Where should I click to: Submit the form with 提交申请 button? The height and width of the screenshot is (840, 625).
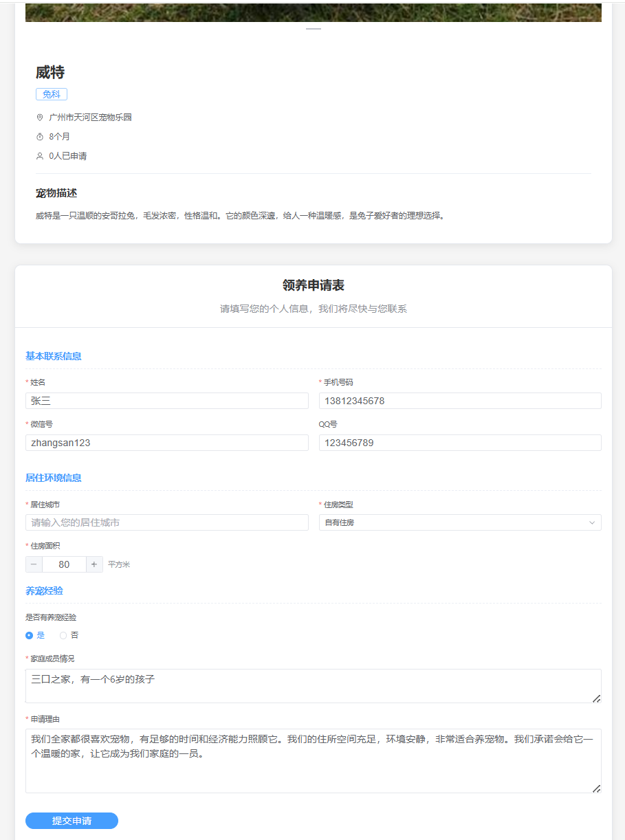[72, 821]
